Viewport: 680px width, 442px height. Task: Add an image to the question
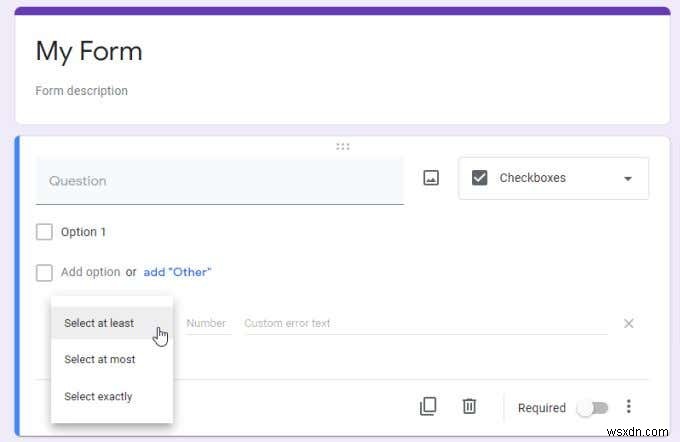click(x=431, y=178)
